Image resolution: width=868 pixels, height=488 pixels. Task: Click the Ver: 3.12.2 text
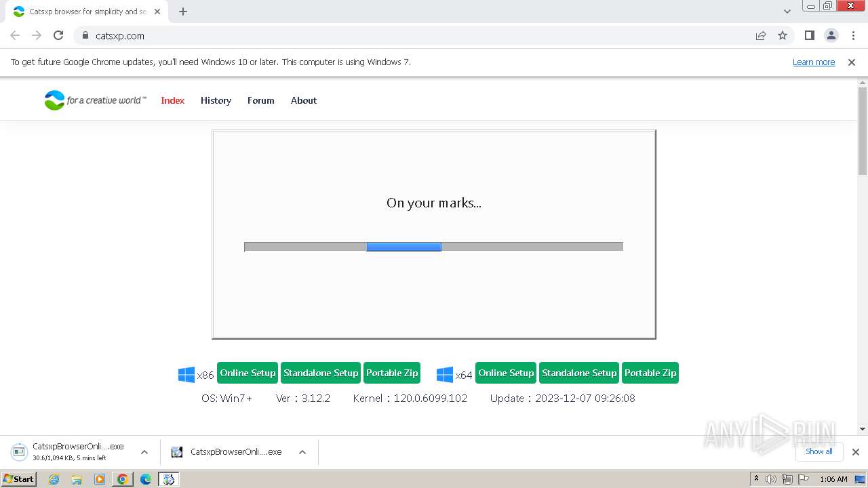tap(303, 398)
